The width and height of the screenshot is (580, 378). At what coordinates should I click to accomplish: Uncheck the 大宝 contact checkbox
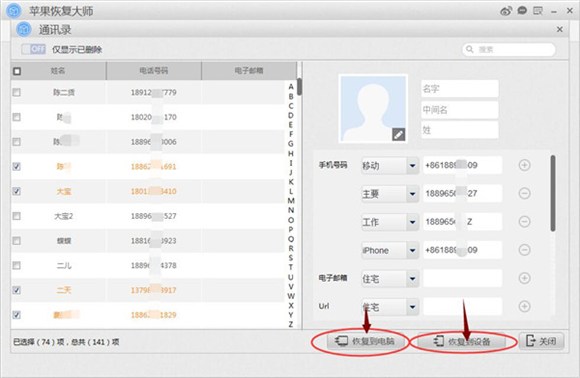click(17, 191)
